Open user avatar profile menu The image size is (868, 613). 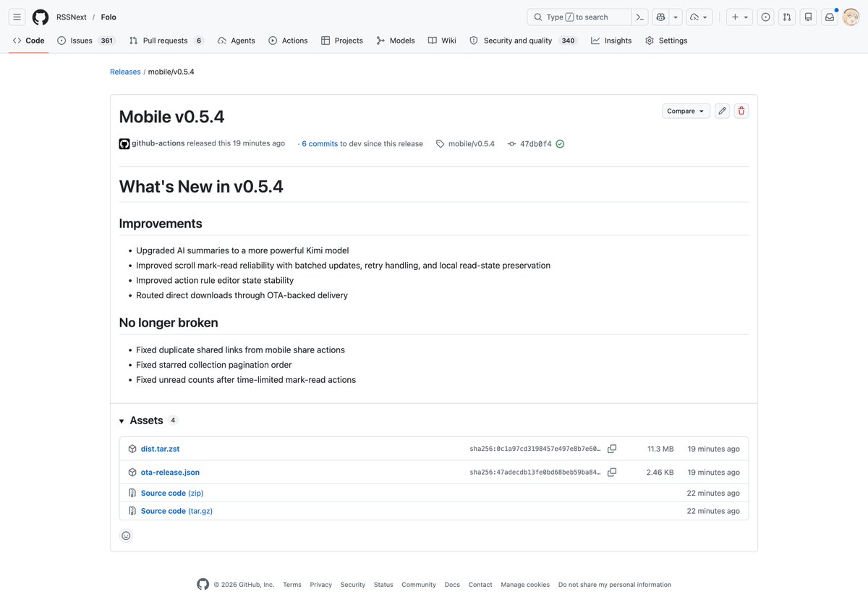point(851,17)
